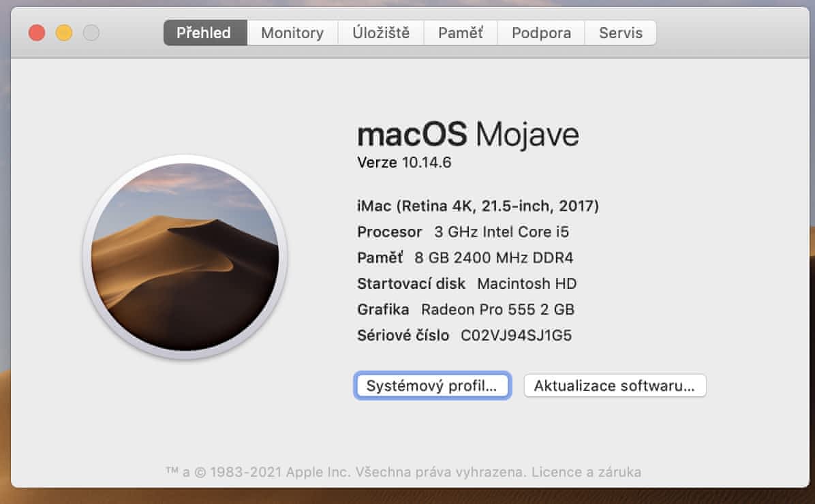Click the Startovací disk Macintosh HD line
This screenshot has width=815, height=504.
tap(467, 284)
